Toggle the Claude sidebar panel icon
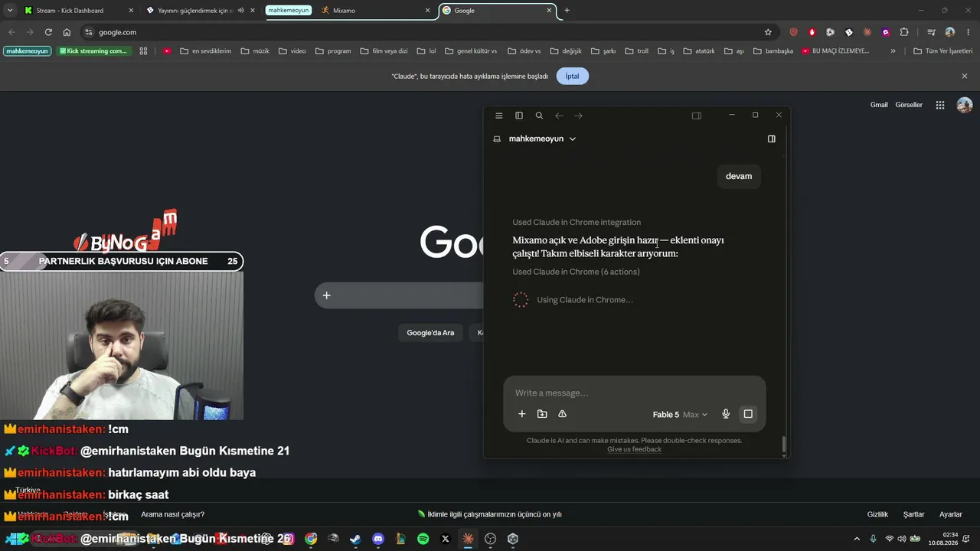Viewport: 980px width, 551px height. (x=519, y=116)
